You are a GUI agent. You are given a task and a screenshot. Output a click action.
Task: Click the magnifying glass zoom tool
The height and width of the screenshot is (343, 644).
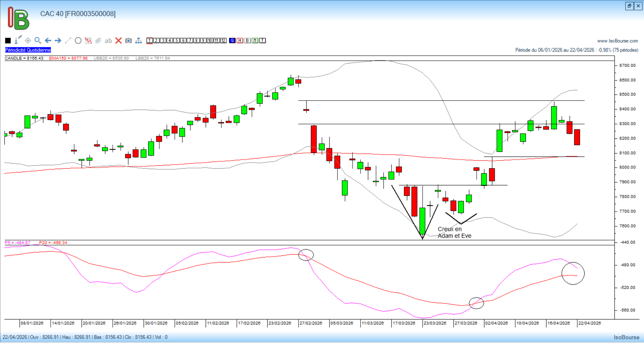click(x=38, y=41)
